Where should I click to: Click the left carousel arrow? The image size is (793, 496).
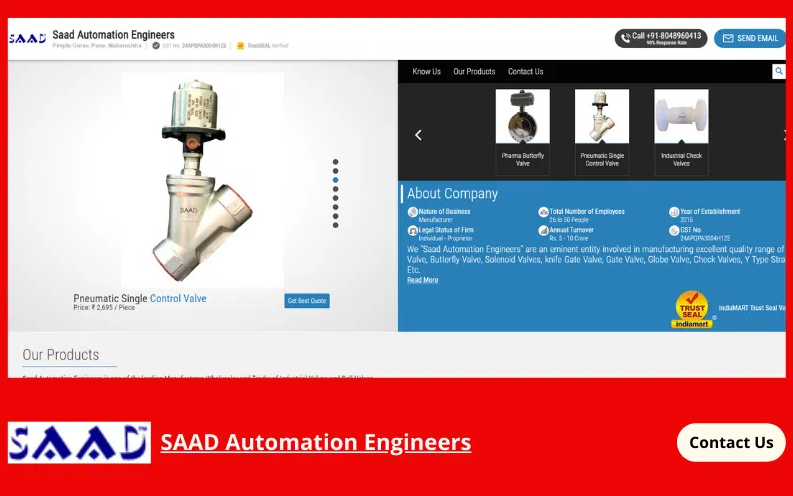coord(418,135)
